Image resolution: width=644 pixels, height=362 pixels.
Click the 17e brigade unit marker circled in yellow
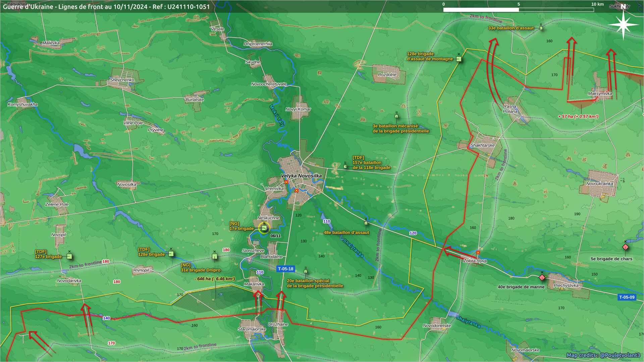(x=264, y=228)
